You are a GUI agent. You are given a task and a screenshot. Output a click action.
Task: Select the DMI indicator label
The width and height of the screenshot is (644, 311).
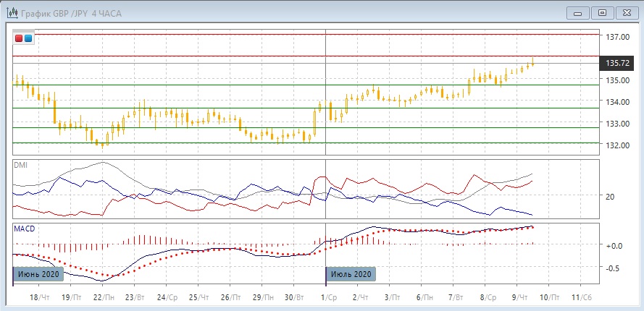pos(20,165)
